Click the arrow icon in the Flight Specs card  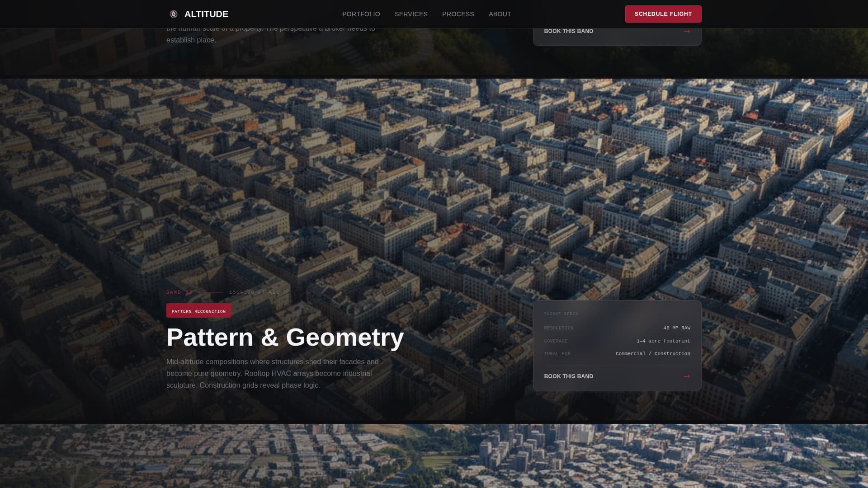[687, 376]
